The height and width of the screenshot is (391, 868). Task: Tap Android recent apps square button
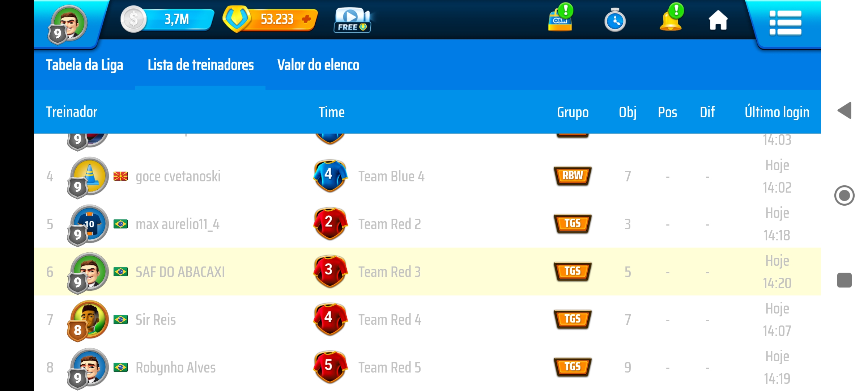pyautogui.click(x=844, y=280)
